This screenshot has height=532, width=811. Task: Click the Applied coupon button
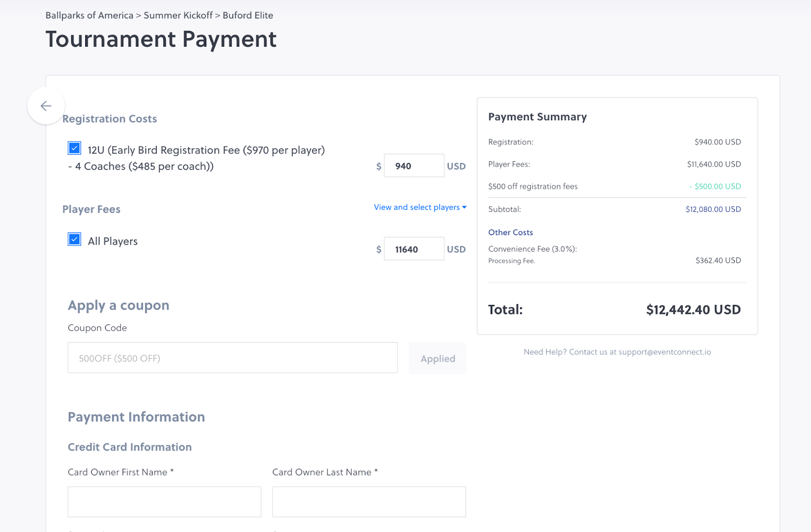coord(437,358)
